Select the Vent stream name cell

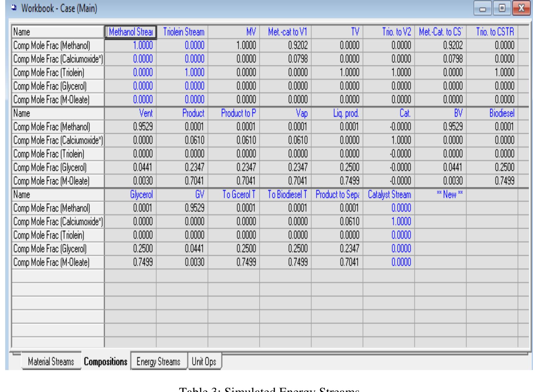point(131,113)
